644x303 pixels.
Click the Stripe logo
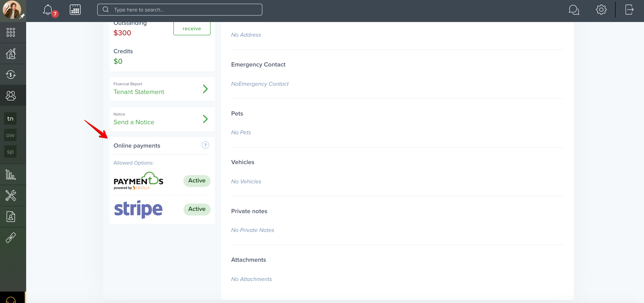(x=138, y=209)
